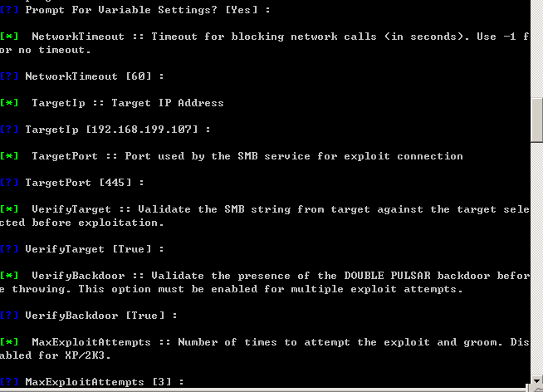Click the 192.168.199.107 address value
This screenshot has height=392, width=543.
coord(142,130)
